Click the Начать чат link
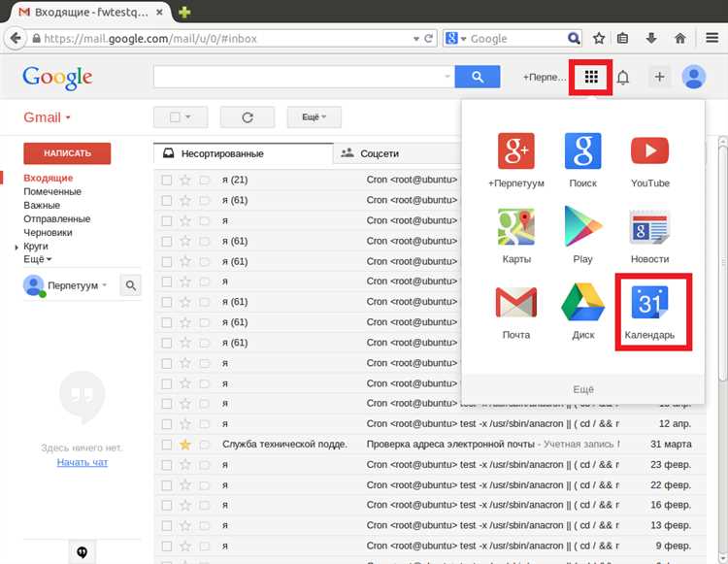Screen dimensions: 728x564 click(83, 462)
